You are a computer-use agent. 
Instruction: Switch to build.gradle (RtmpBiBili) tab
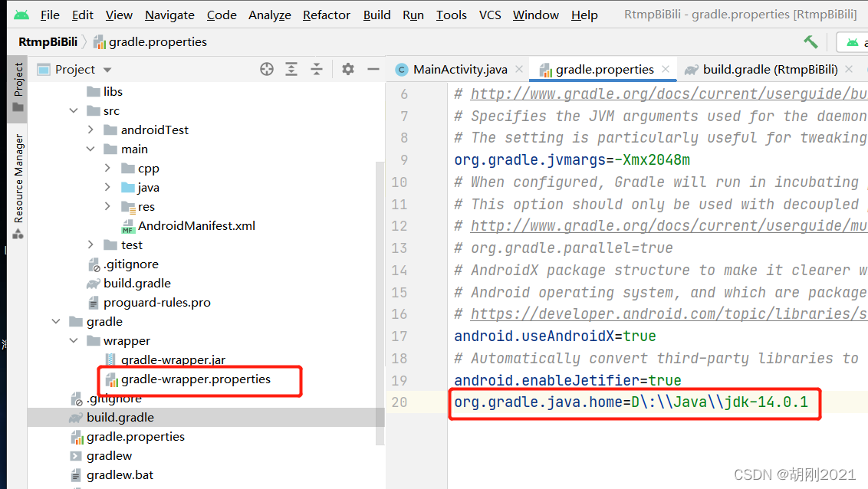tap(770, 70)
